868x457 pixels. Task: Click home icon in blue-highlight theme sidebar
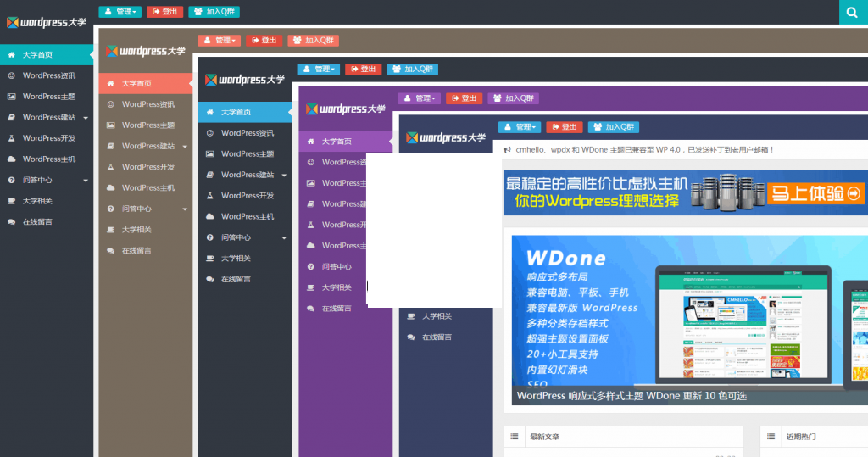click(x=210, y=112)
